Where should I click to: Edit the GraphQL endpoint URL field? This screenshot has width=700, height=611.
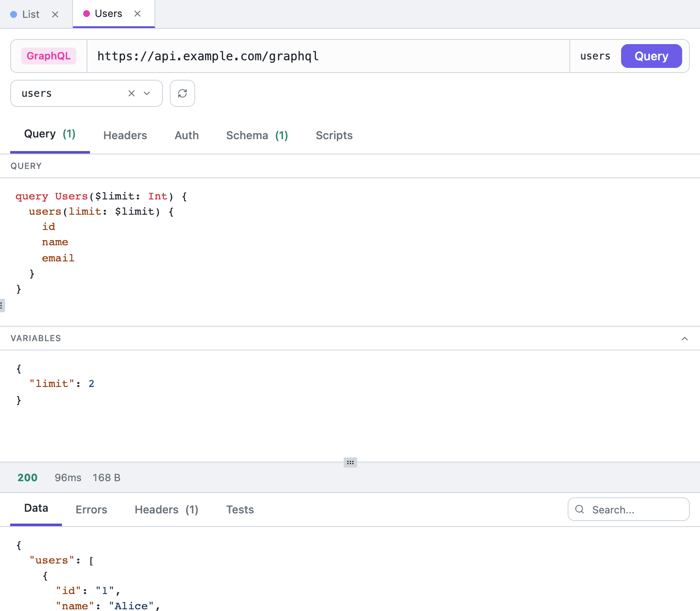click(x=328, y=56)
